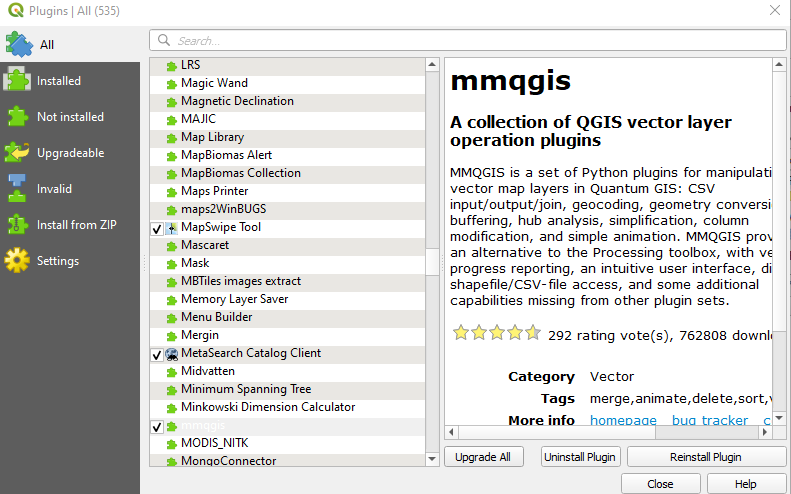Click the Minkowski Dimension Calculator icon

pos(172,408)
